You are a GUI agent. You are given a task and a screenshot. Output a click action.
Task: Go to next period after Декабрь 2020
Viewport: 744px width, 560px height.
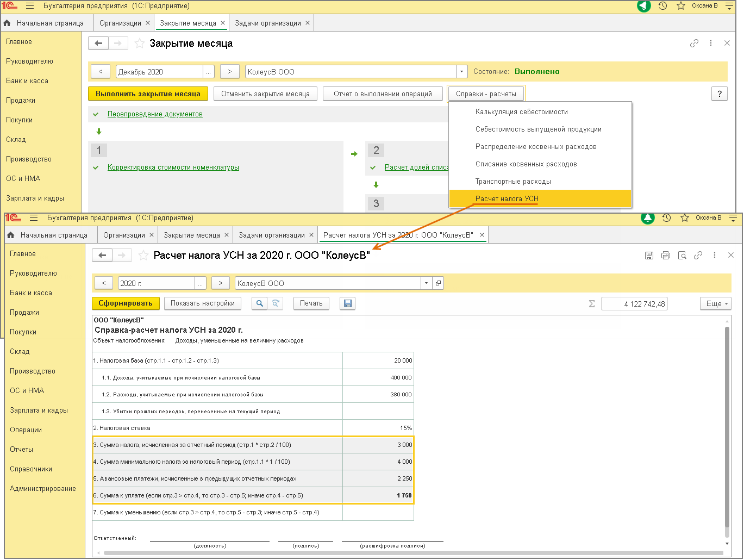click(230, 72)
